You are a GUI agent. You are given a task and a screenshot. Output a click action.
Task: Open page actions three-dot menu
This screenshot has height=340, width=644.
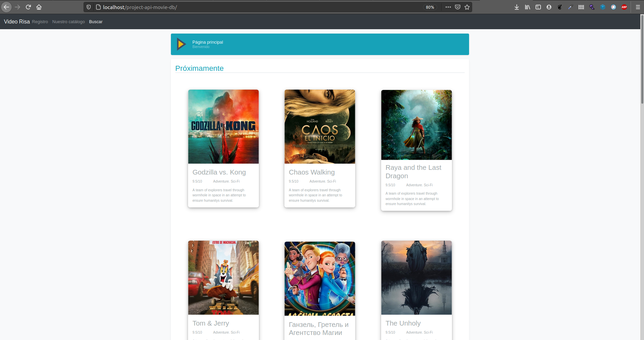pyautogui.click(x=448, y=7)
